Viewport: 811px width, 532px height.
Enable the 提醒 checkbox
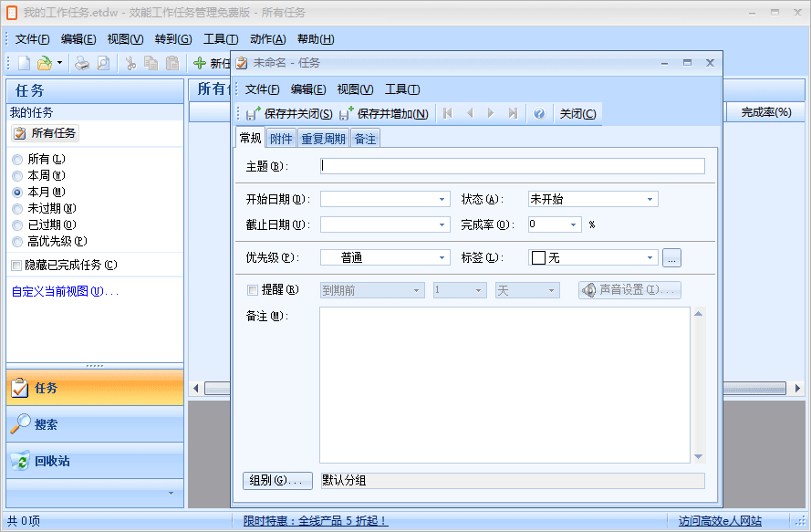254,288
